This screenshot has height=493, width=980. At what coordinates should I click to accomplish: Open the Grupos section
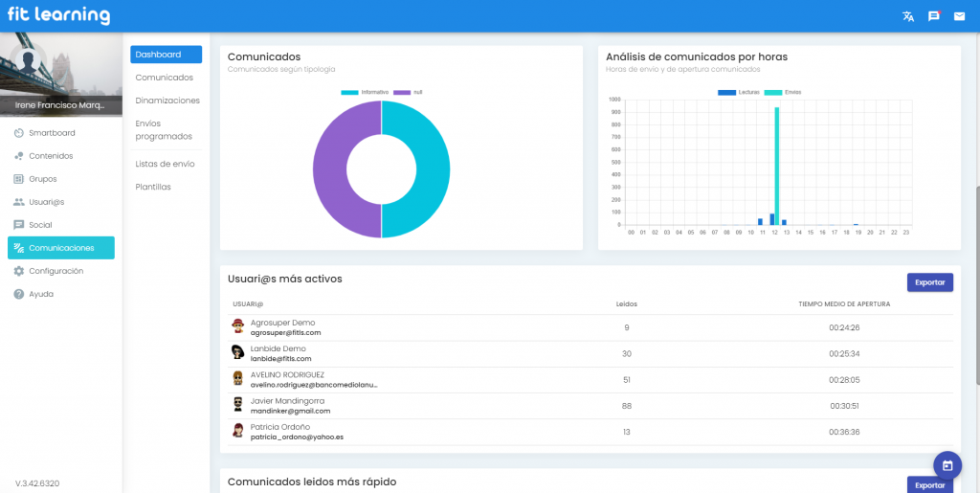coord(42,179)
